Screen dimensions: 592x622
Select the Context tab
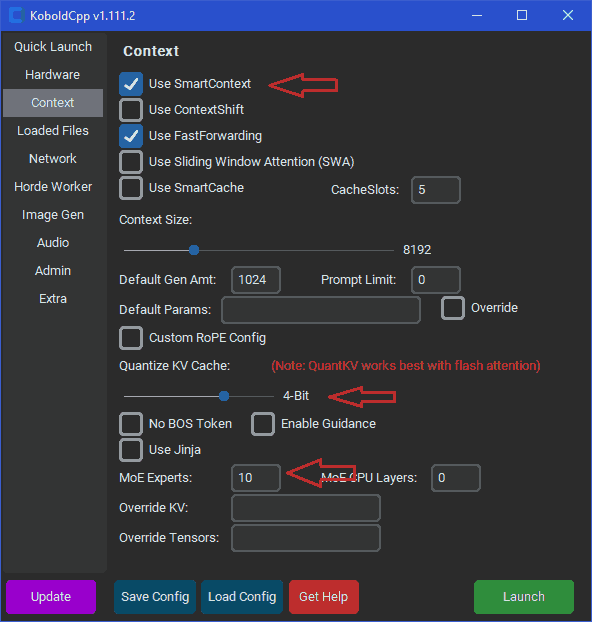pyautogui.click(x=53, y=103)
